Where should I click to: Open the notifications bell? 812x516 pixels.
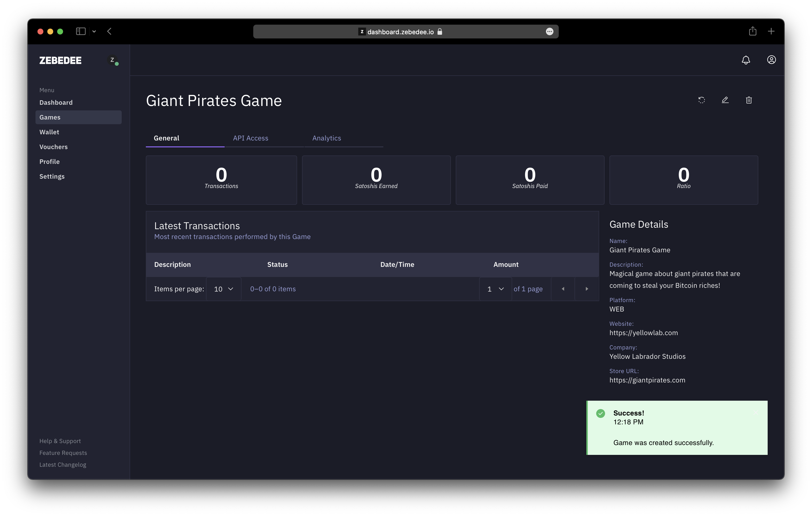click(x=746, y=60)
